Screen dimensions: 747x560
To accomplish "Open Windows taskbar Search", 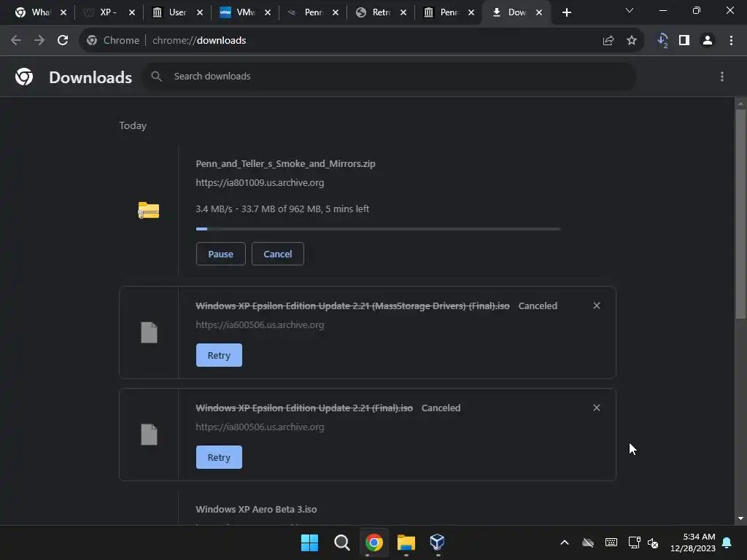I will click(x=341, y=542).
